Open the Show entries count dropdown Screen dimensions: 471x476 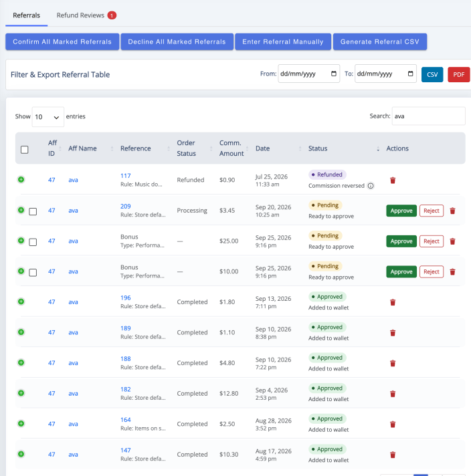[x=48, y=117]
